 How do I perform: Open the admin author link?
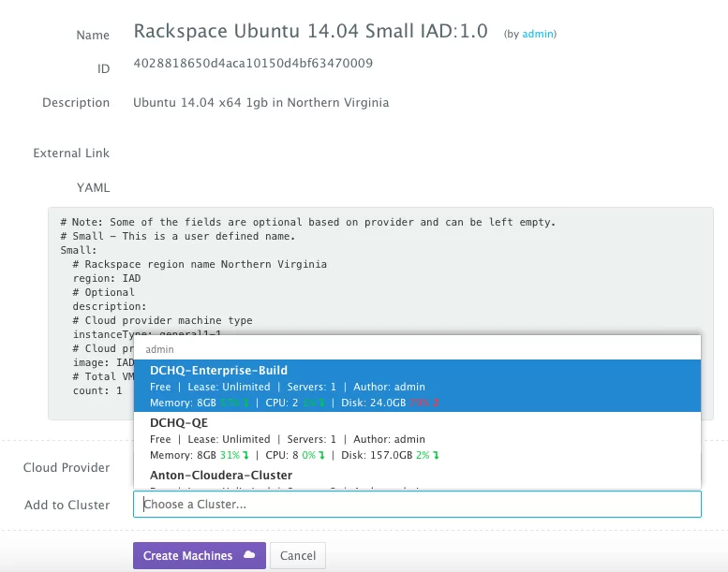(538, 34)
